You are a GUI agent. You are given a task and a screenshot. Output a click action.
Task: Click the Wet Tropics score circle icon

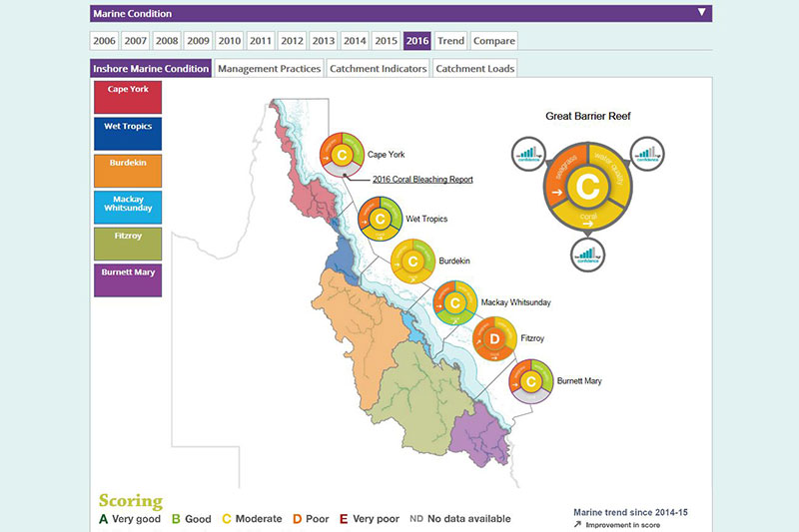tap(380, 219)
